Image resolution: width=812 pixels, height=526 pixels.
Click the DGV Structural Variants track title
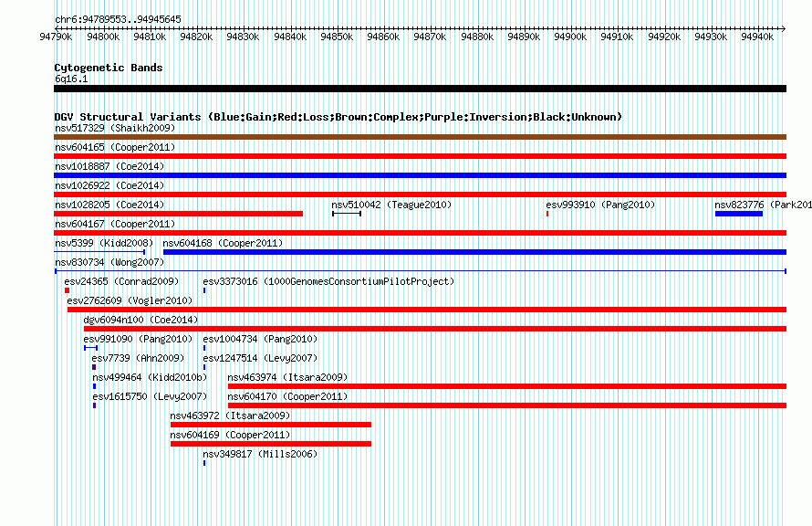pyautogui.click(x=338, y=117)
